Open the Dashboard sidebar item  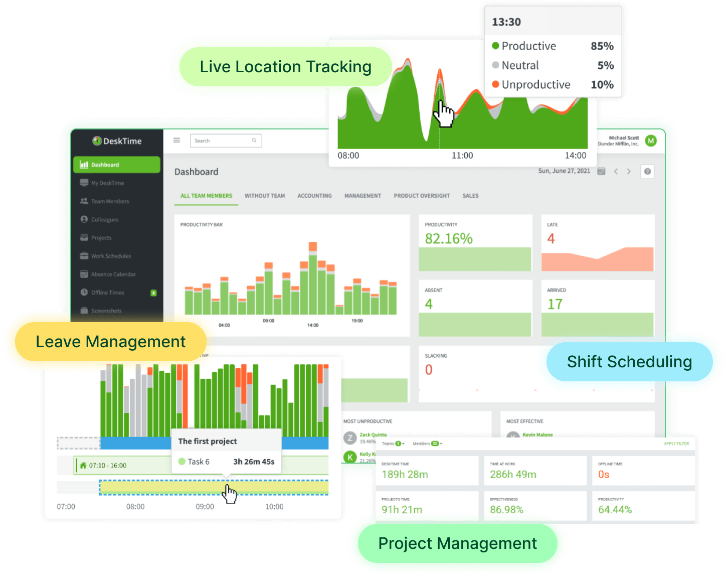coord(117,165)
